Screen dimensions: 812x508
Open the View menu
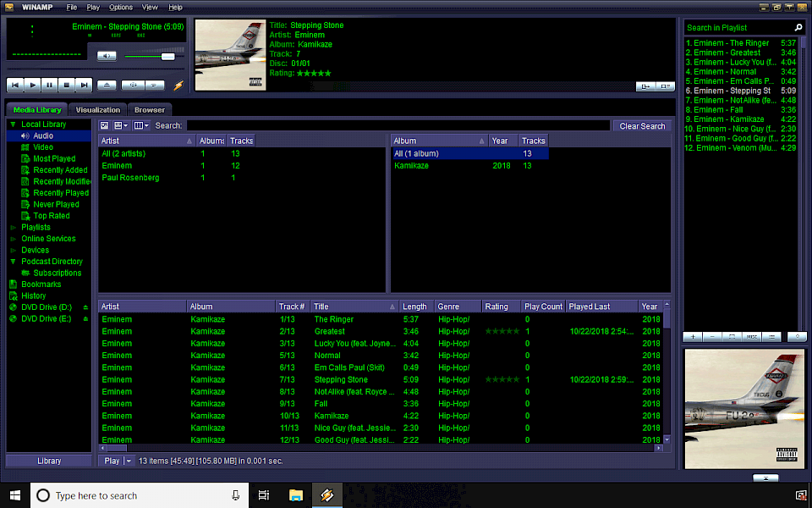click(x=150, y=8)
